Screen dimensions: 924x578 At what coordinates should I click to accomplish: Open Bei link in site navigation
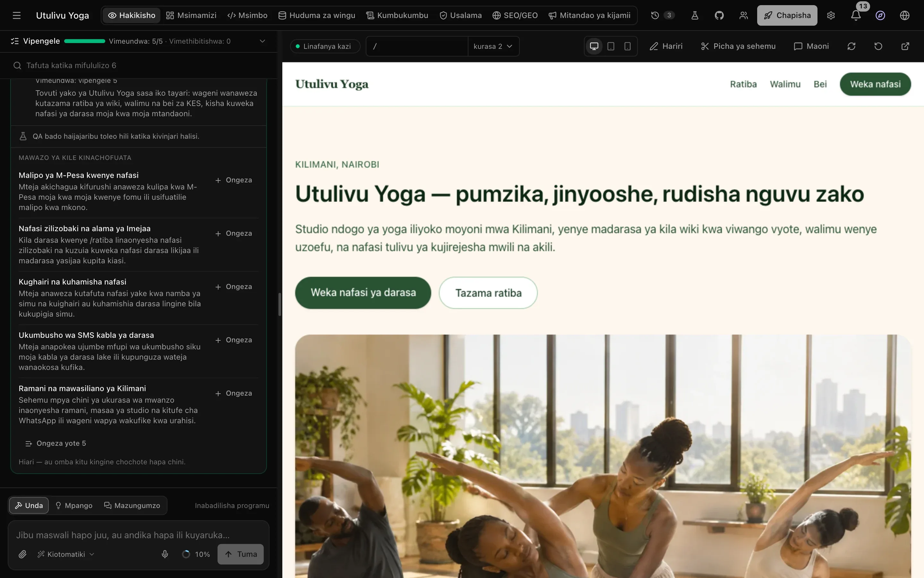coord(820,84)
